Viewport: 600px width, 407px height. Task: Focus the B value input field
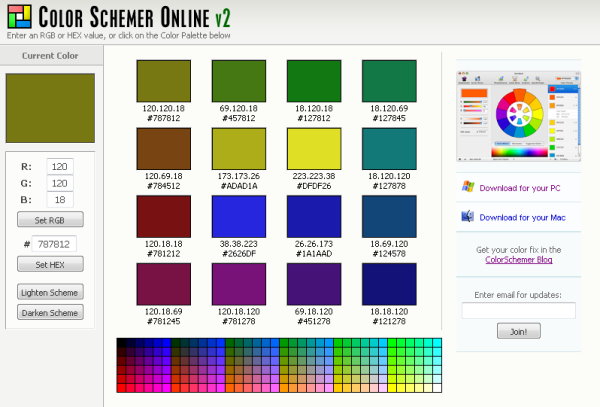[60, 200]
